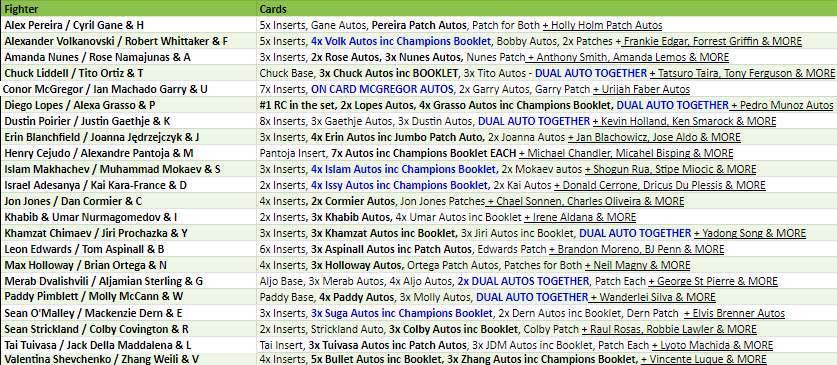Select Valentina Shevchenko / Zhang Weili cell
Screen dimensions: 837x365
click(128, 359)
